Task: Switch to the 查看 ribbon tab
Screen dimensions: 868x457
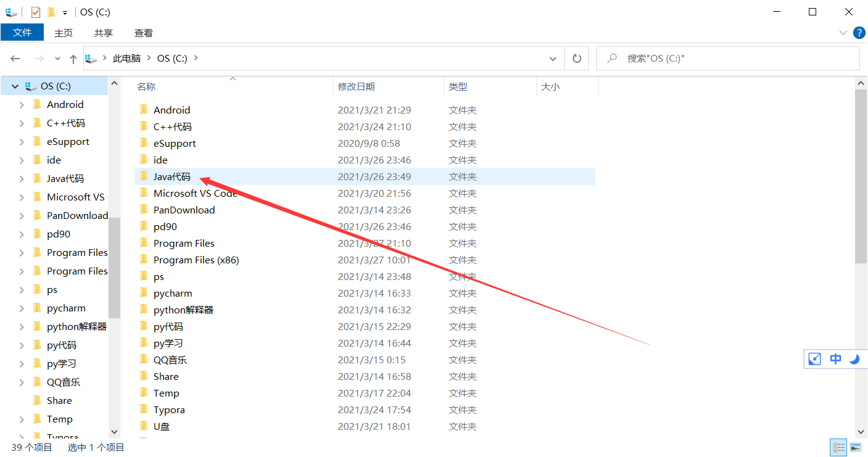Action: (x=144, y=33)
